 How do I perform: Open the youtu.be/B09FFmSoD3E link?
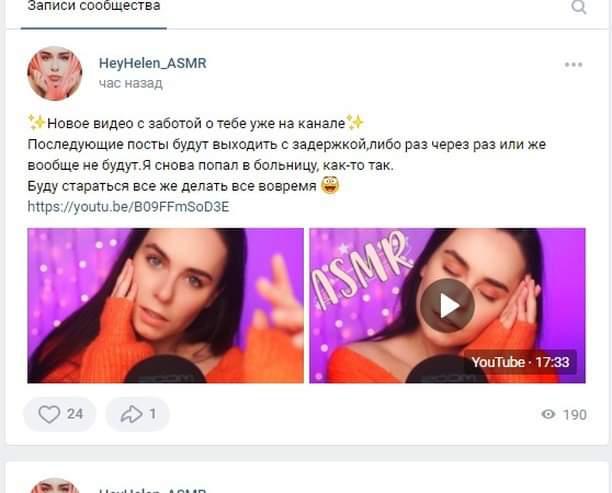(128, 206)
